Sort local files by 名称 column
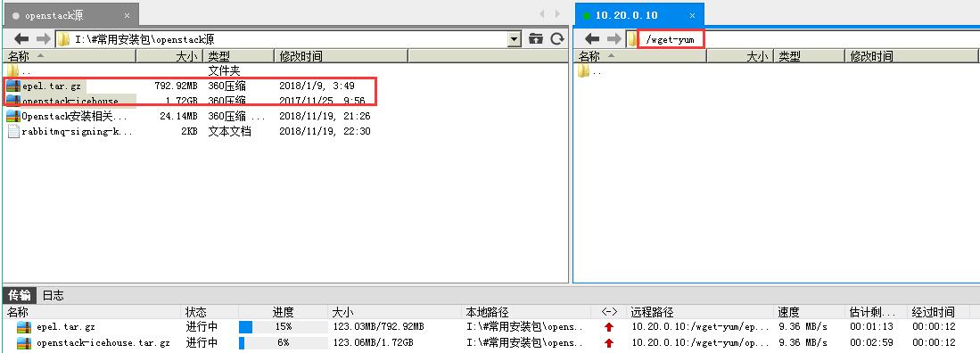Screen dimensions: 980x353 69,56
